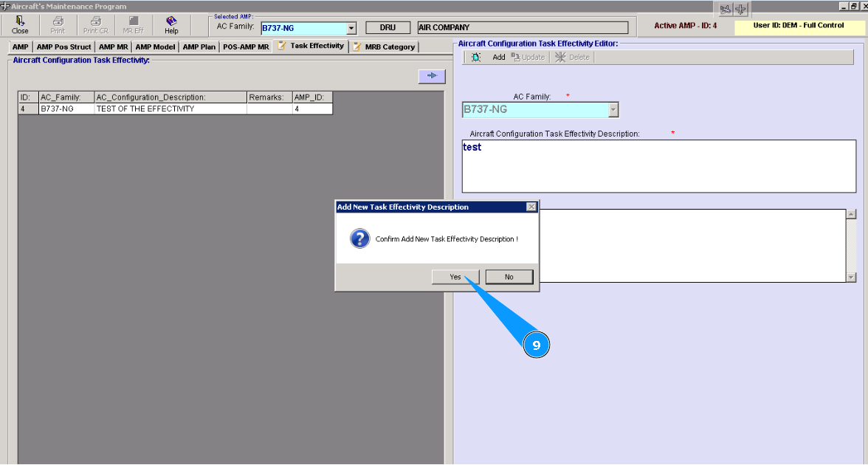Image resolution: width=868 pixels, height=465 pixels.
Task: Decline by clicking No
Action: 509,277
